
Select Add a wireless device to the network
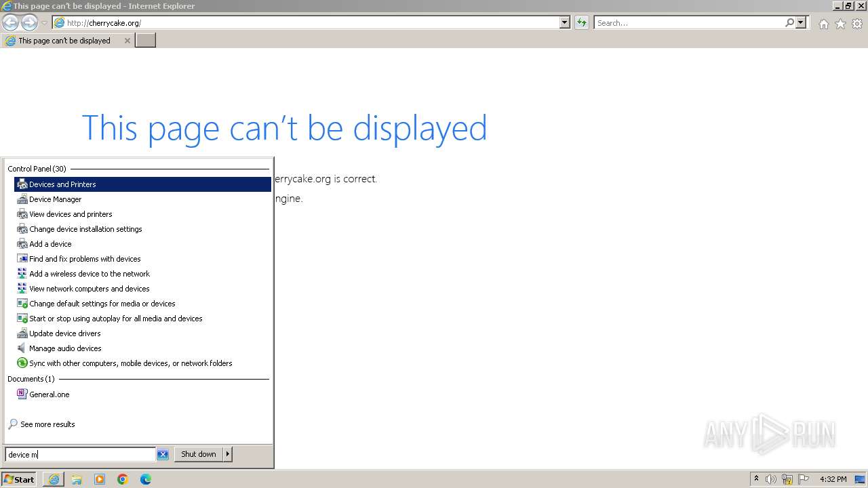142,274
